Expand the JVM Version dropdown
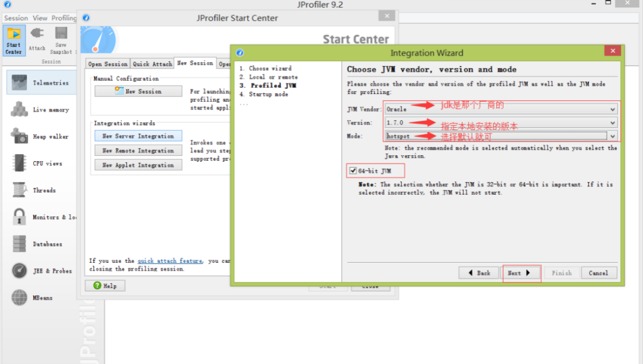 pos(612,123)
